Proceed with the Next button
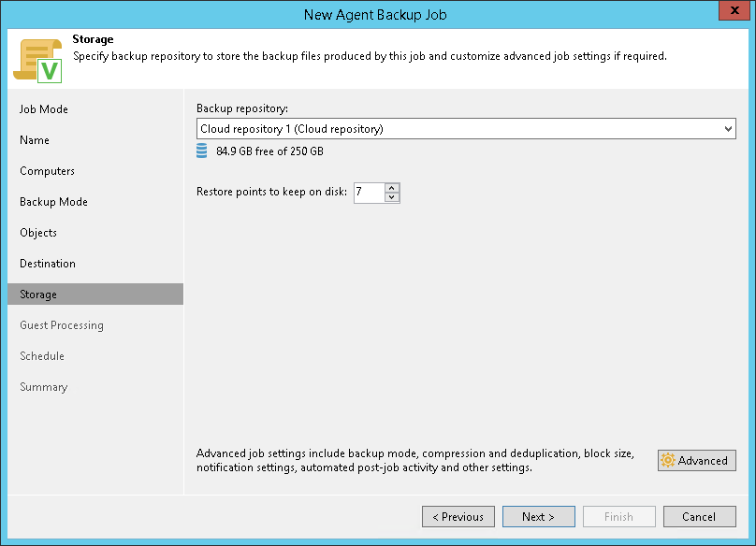 tap(538, 517)
